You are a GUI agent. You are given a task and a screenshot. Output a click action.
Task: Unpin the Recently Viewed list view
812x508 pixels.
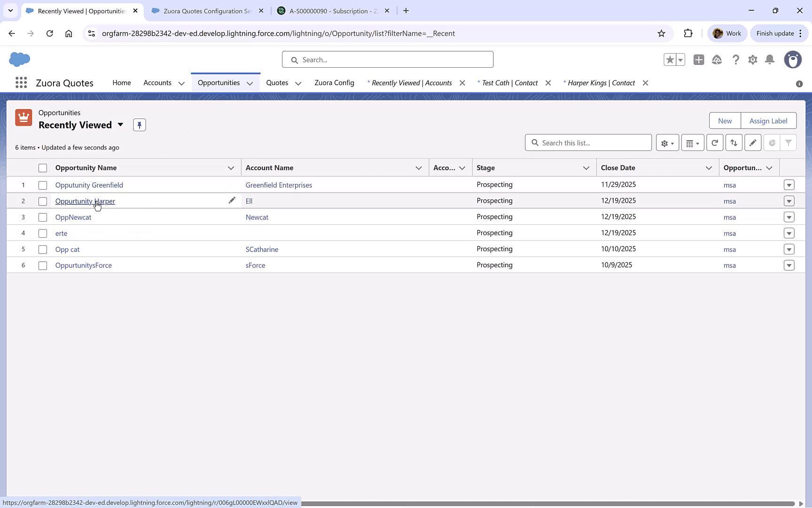click(x=139, y=125)
